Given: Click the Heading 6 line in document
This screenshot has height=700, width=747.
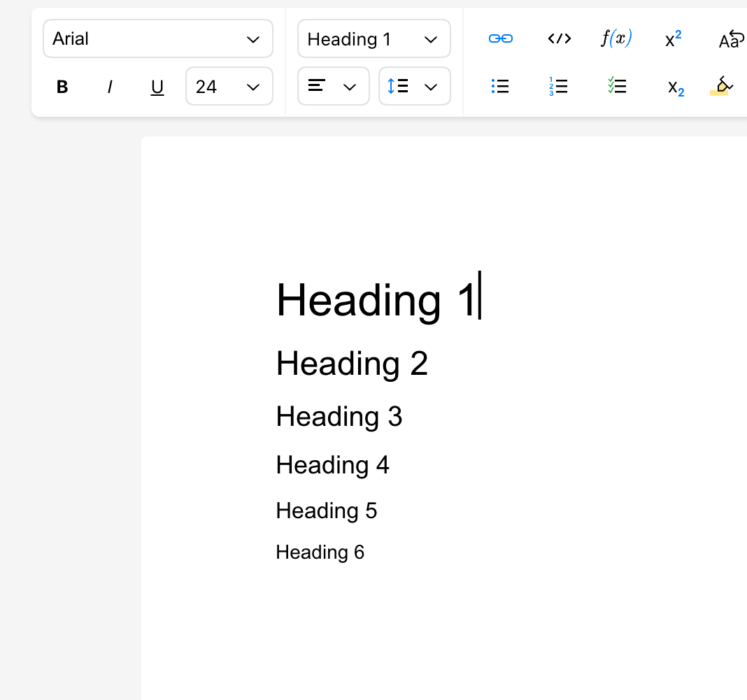Looking at the screenshot, I should click(320, 552).
